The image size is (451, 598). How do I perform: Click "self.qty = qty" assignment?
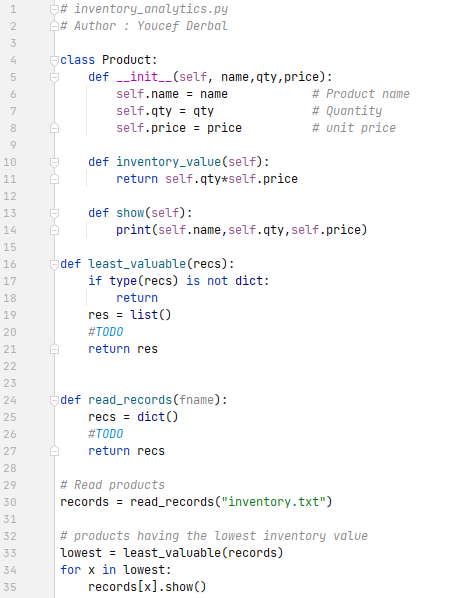pos(165,111)
